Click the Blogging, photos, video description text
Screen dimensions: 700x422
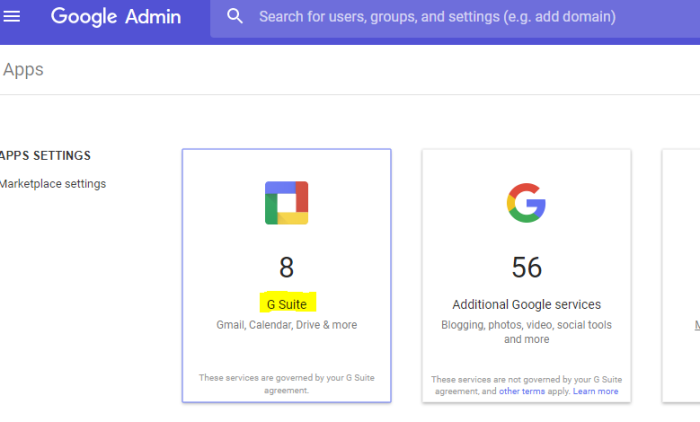coord(526,332)
